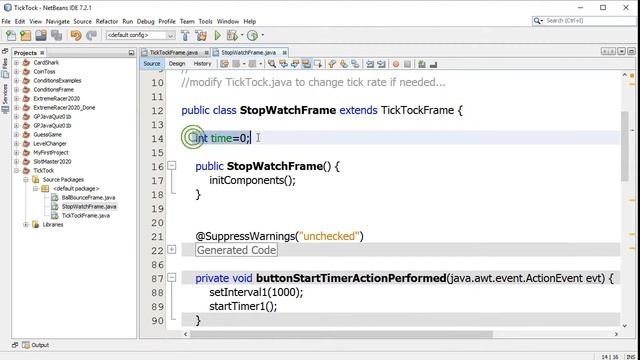Expand the GuessGame project node

click(x=17, y=135)
